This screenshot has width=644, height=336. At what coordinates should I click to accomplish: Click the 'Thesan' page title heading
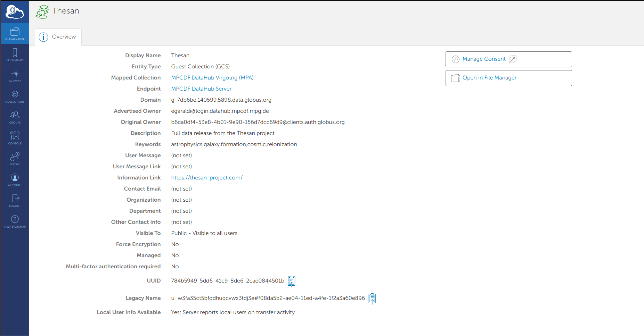pos(66,11)
